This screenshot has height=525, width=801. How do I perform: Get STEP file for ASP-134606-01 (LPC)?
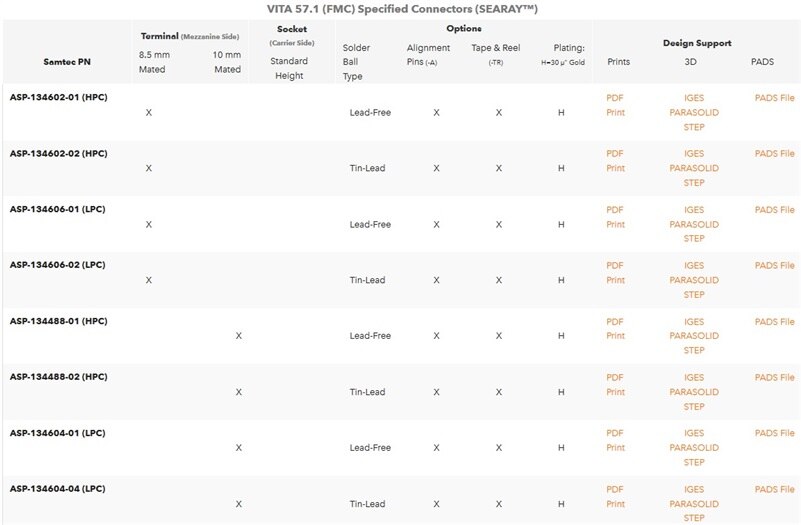pyautogui.click(x=694, y=238)
